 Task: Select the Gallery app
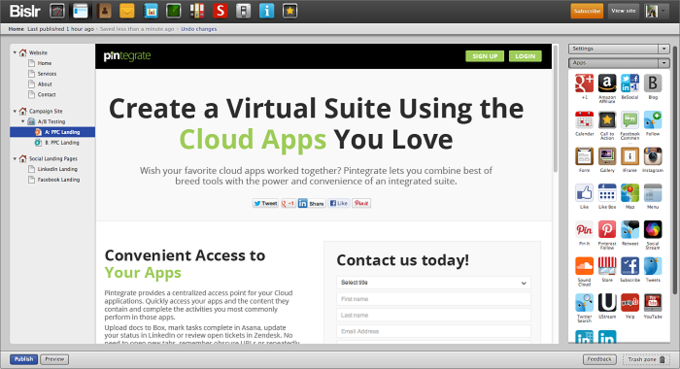(x=607, y=157)
